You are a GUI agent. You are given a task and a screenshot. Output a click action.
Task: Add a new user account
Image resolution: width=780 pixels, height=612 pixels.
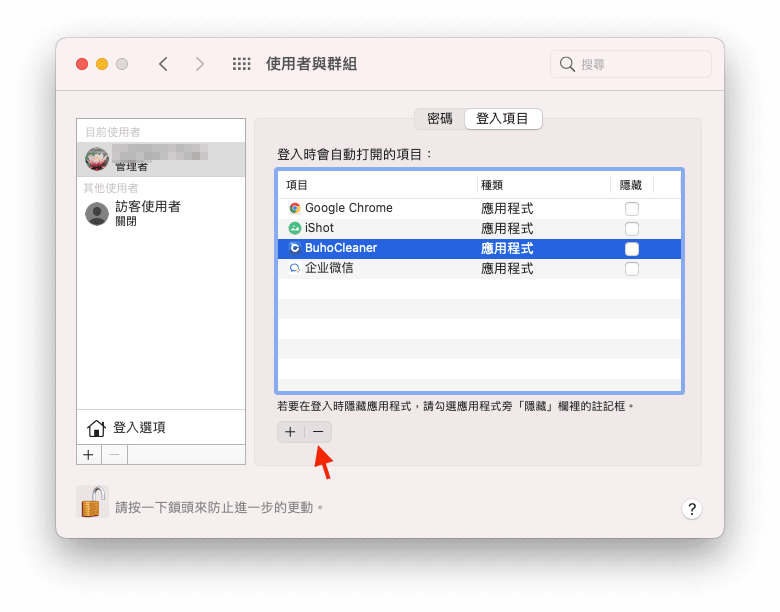89,455
